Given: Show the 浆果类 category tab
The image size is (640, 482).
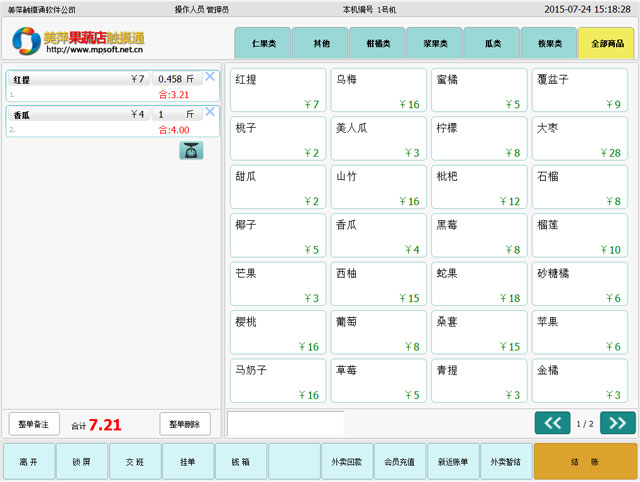Looking at the screenshot, I should click(x=435, y=43).
